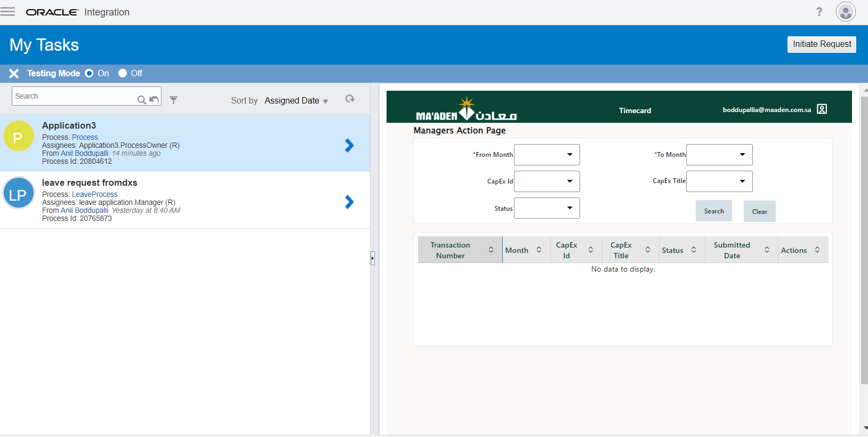Sort by Actions column
The image size is (868, 437).
[817, 250]
